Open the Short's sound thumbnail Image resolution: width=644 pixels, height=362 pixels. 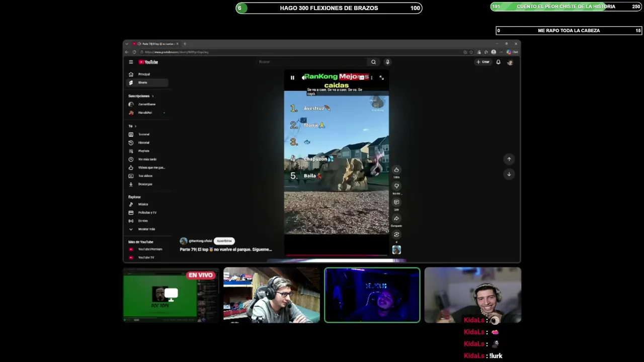click(x=396, y=250)
